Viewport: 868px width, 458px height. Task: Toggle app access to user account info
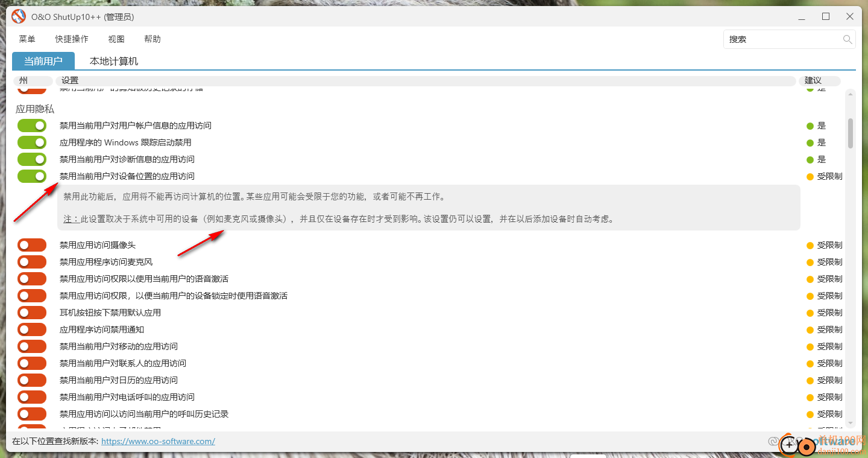(32, 126)
